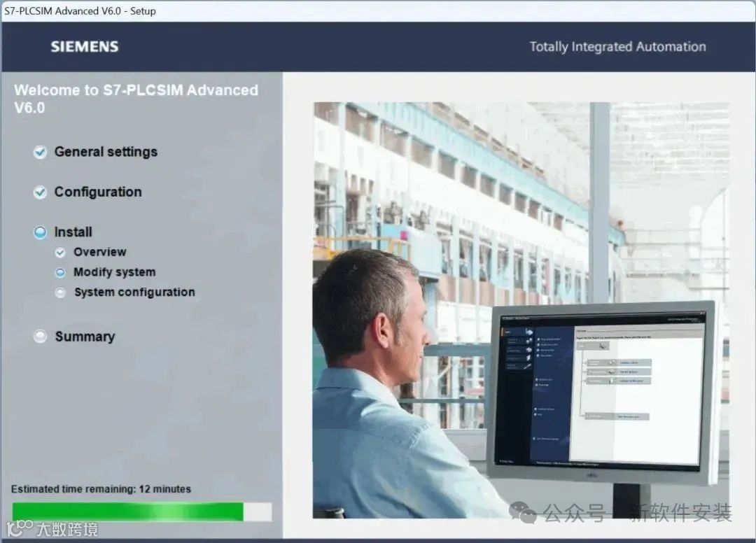Click the Summary step icon
This screenshot has height=543, width=756.
(x=40, y=337)
